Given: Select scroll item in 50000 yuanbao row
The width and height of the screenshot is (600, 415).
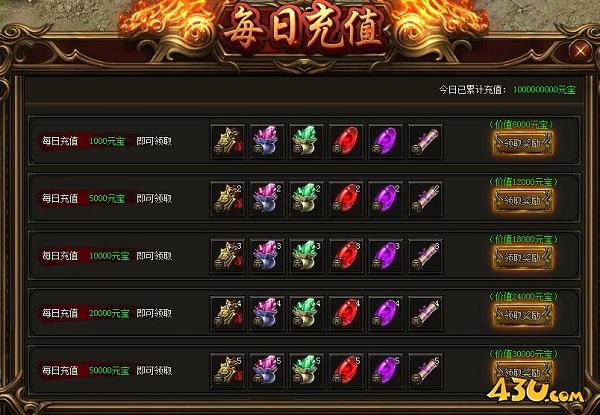Looking at the screenshot, I should pos(426,371).
